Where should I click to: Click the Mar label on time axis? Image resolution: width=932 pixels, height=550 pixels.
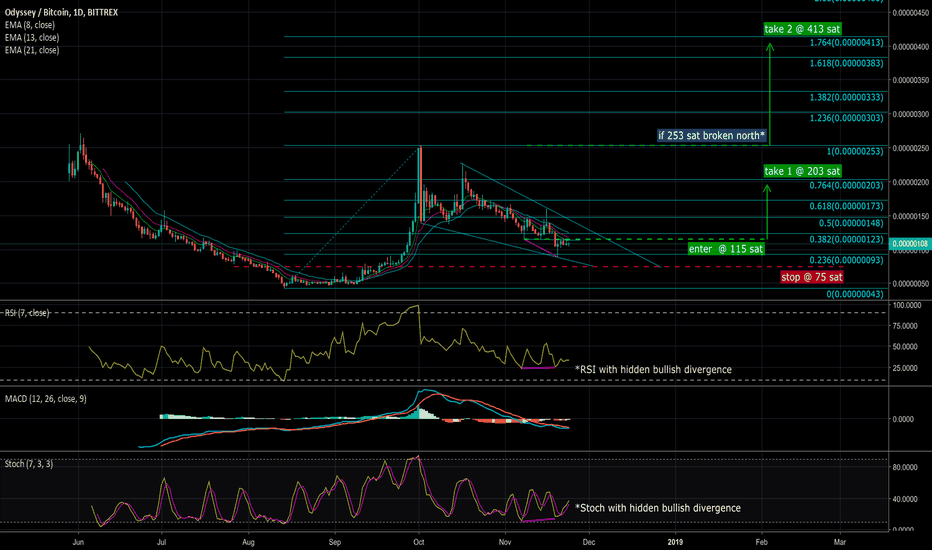pyautogui.click(x=839, y=542)
